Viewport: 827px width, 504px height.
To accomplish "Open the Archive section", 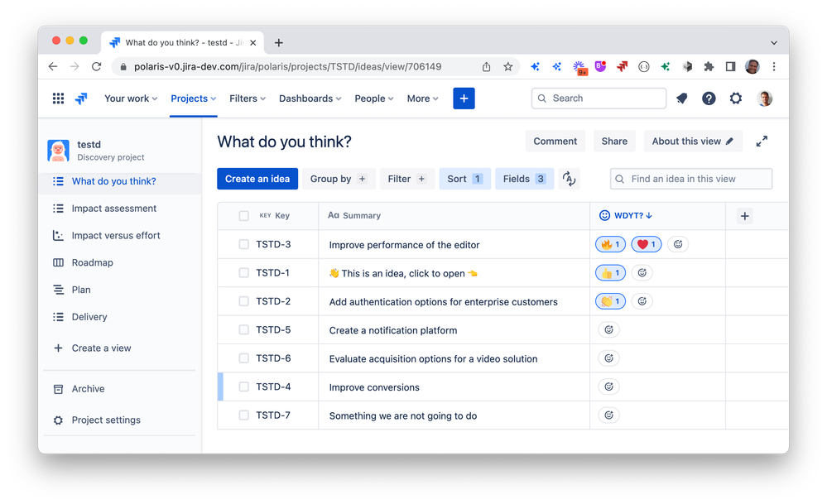I will coord(88,388).
